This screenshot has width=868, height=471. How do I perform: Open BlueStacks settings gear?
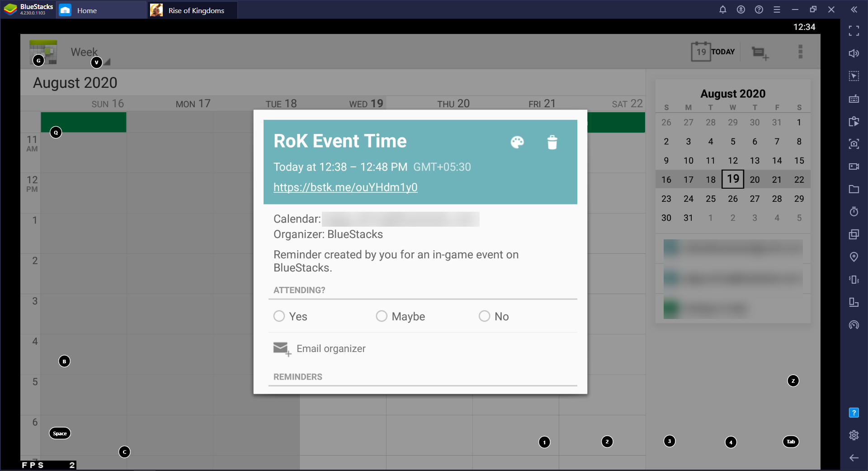point(854,435)
